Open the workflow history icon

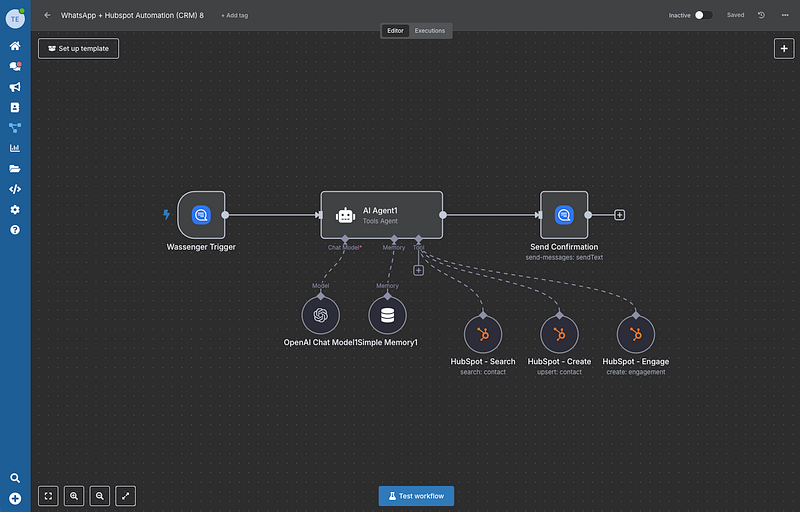tap(762, 15)
